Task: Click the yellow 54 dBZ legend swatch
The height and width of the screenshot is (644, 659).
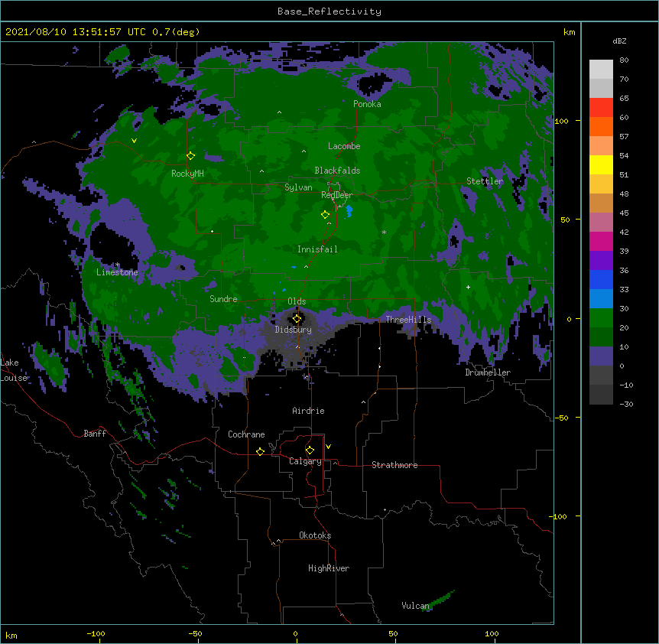Action: coord(601,164)
